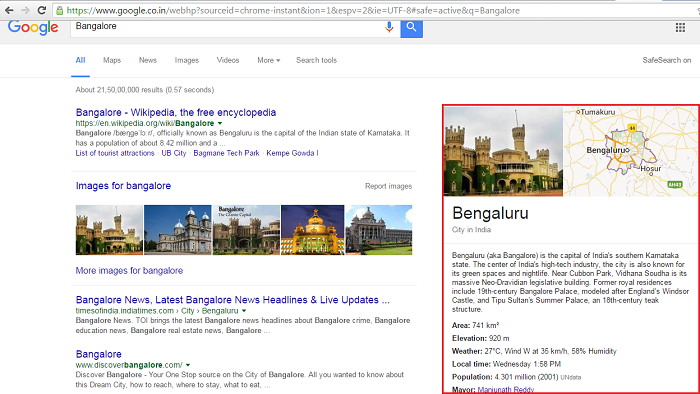Expand arrow beside timesofindia URL
Screen dimensions: 700x394
point(244,311)
